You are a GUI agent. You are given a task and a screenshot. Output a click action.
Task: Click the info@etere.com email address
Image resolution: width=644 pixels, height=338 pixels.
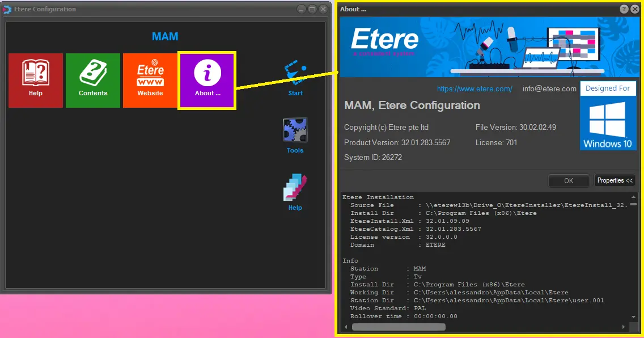point(549,88)
